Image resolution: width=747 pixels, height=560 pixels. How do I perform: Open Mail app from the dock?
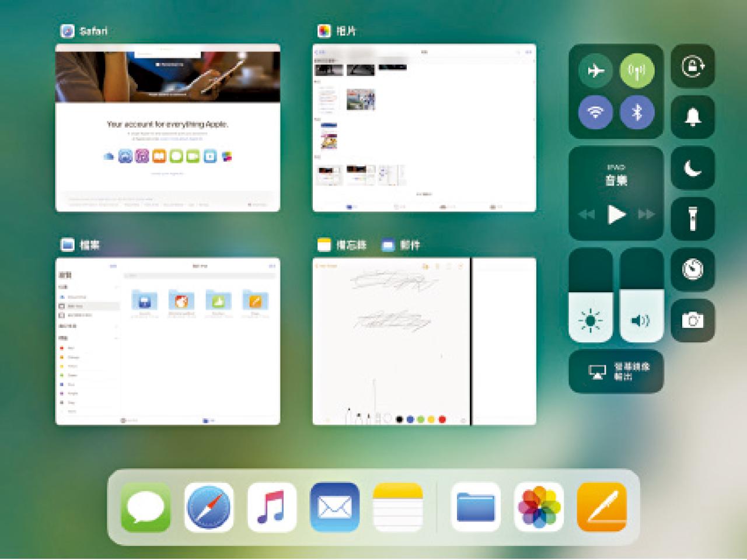(x=334, y=508)
